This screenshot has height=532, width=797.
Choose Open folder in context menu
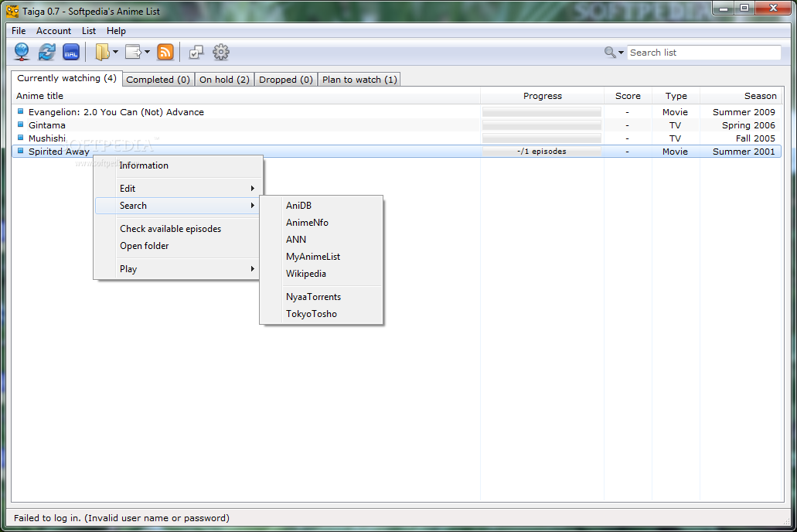[x=178, y=246]
